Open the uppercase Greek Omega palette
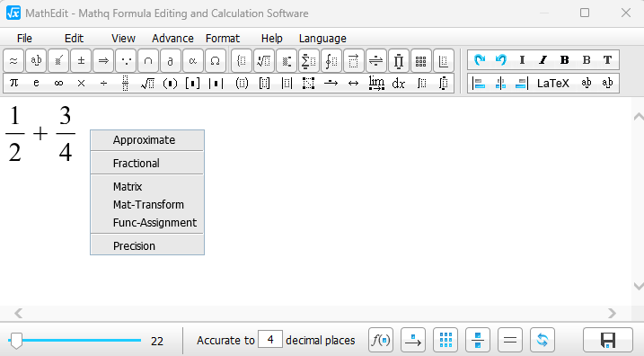Image resolution: width=644 pixels, height=356 pixels. (215, 61)
